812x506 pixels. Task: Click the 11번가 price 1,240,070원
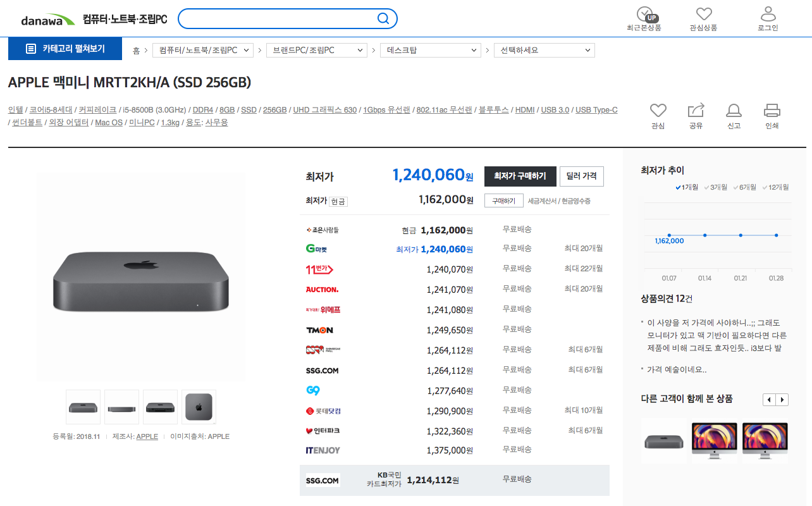tap(450, 269)
